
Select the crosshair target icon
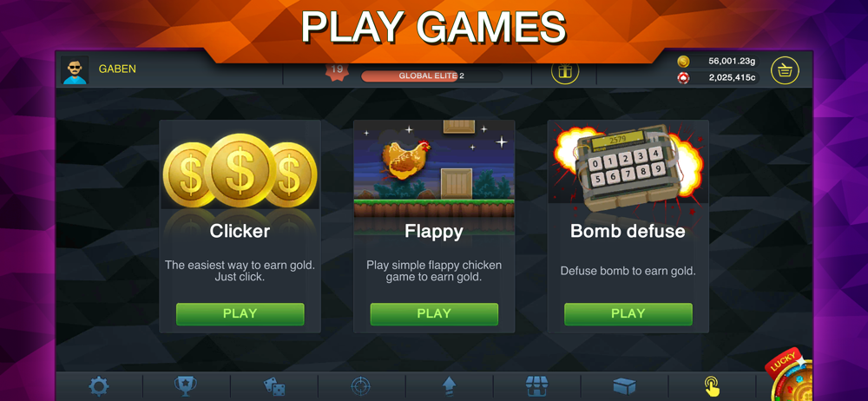(x=361, y=385)
